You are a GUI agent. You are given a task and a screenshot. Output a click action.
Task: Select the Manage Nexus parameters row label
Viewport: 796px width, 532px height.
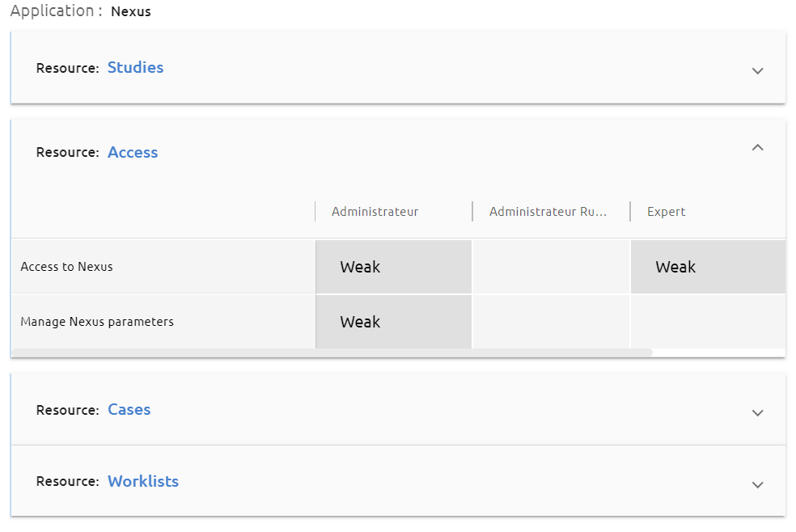97,322
